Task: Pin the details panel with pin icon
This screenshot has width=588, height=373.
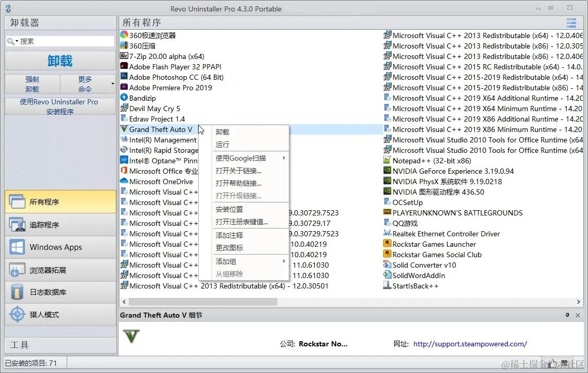Action: tap(567, 315)
